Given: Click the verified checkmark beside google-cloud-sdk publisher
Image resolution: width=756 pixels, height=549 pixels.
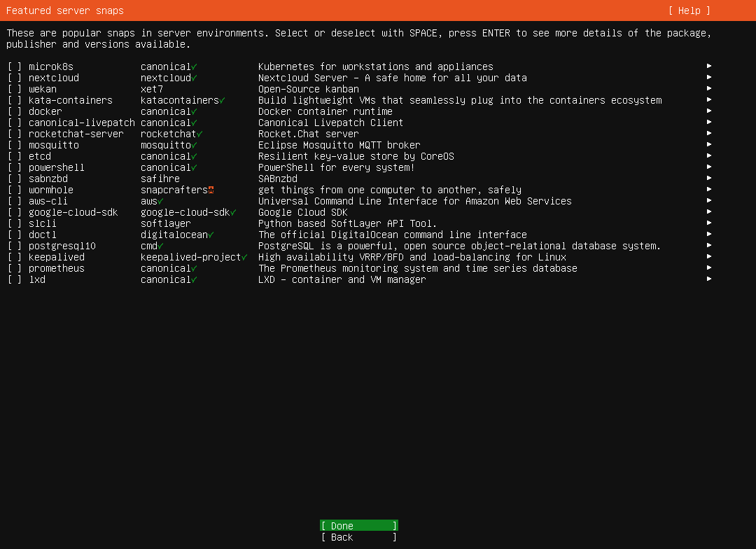Looking at the screenshot, I should 233,212.
